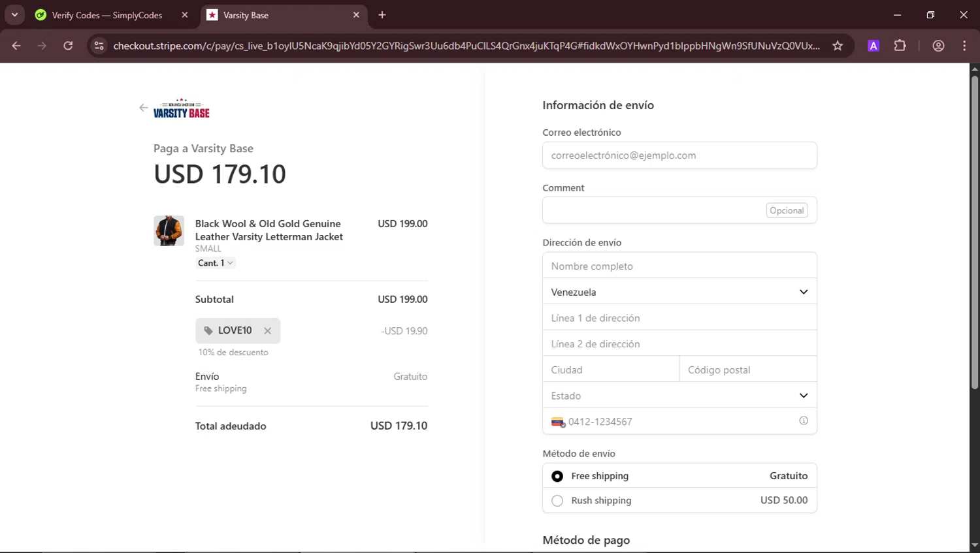Click the phone number field
Viewport: 980px width, 553px height.
[679, 422]
